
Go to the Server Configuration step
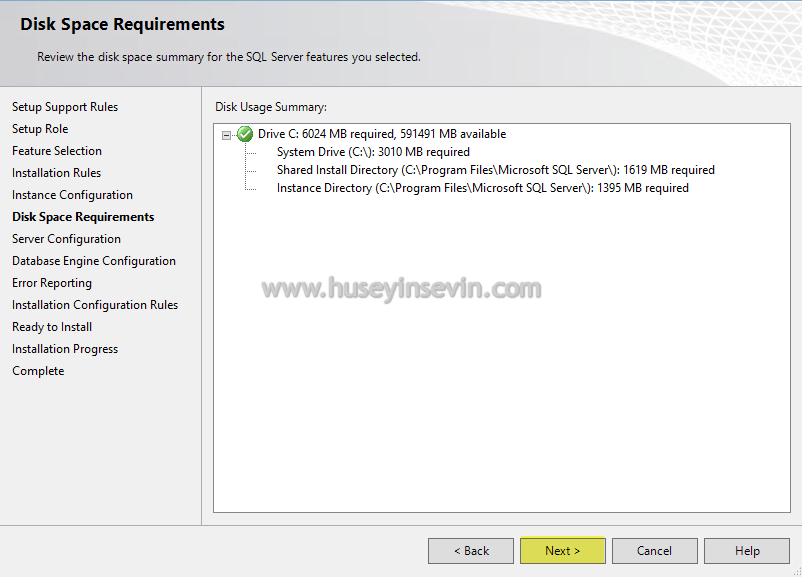tap(66, 239)
